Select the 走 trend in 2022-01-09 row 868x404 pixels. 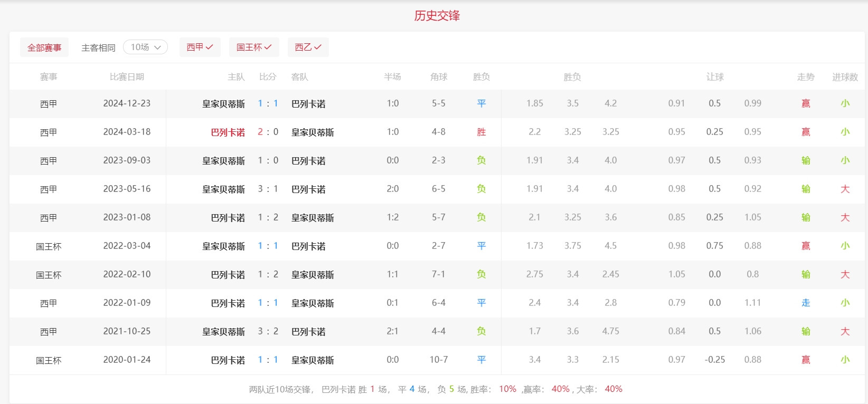[x=805, y=303]
